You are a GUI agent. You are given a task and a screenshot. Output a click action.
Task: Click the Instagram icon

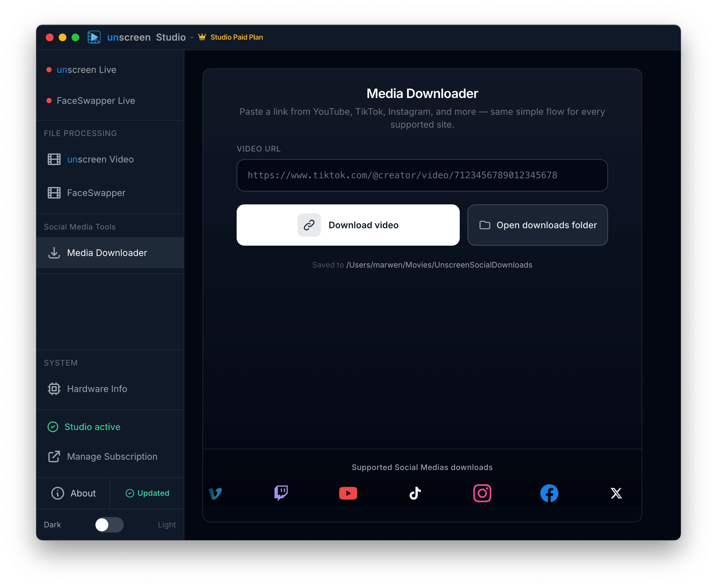point(482,493)
